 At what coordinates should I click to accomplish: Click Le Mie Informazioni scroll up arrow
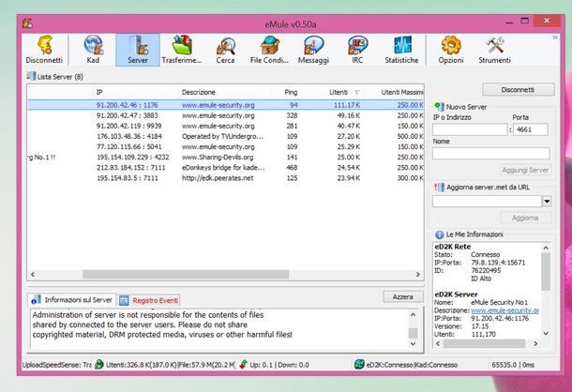coord(546,248)
